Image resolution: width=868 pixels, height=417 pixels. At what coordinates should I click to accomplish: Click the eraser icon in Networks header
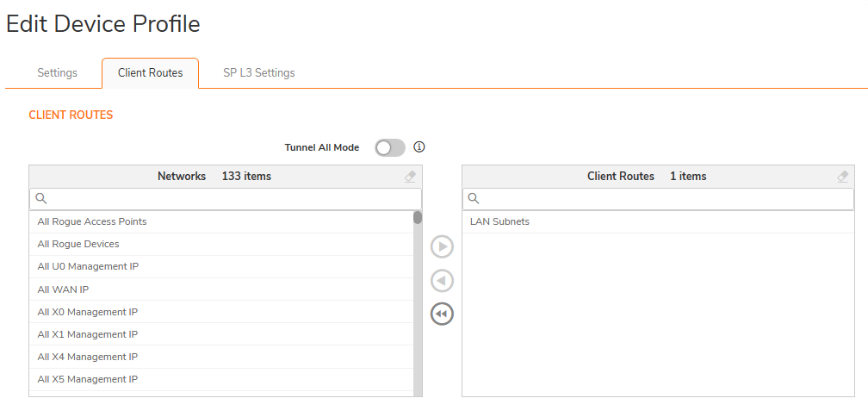click(410, 177)
